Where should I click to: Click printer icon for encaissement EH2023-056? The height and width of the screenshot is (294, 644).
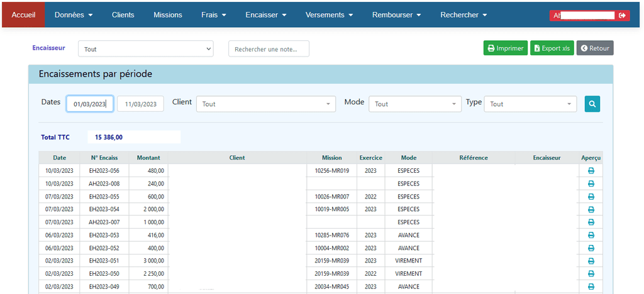click(591, 171)
